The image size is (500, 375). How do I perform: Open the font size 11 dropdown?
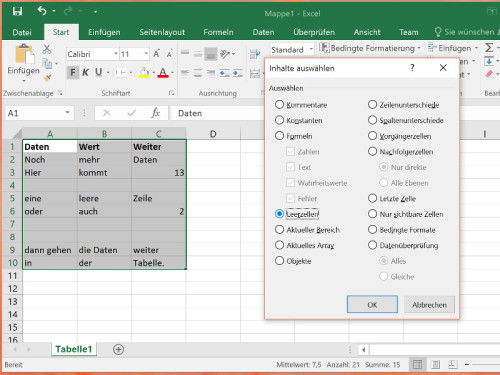[146, 54]
